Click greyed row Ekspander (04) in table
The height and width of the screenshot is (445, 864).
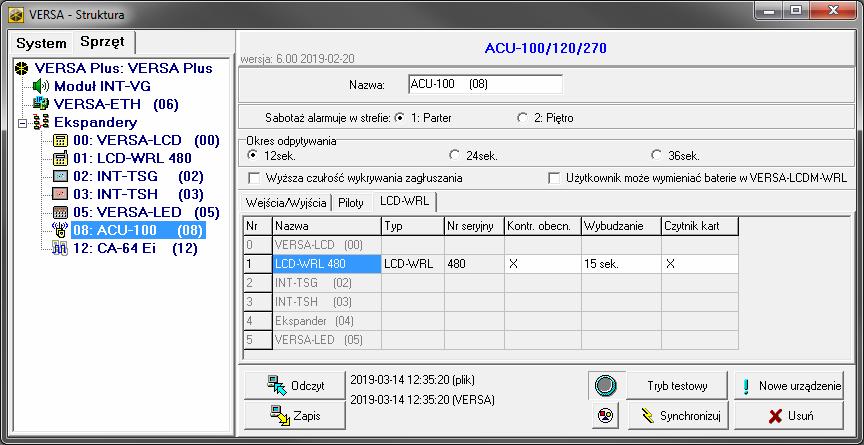tap(327, 321)
